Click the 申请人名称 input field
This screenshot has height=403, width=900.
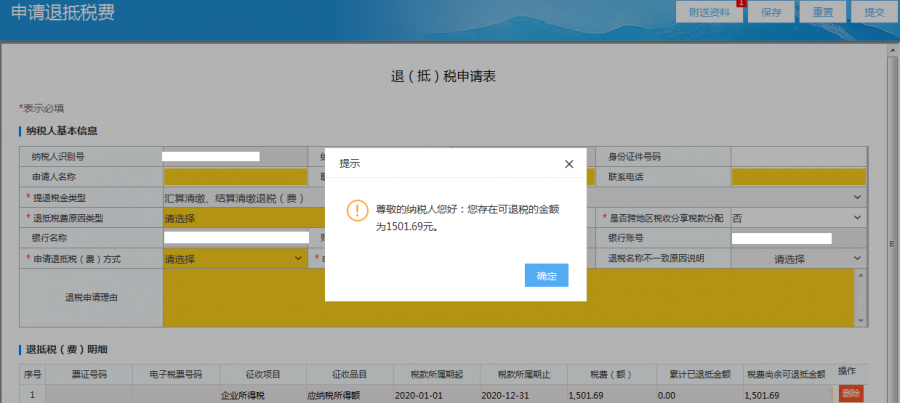click(235, 177)
